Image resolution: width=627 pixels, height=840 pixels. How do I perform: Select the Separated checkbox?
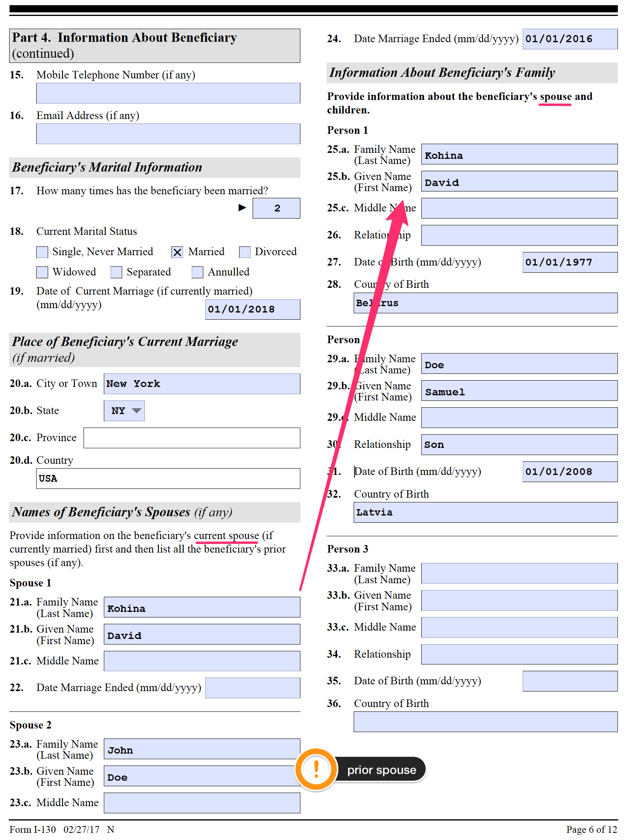116,272
